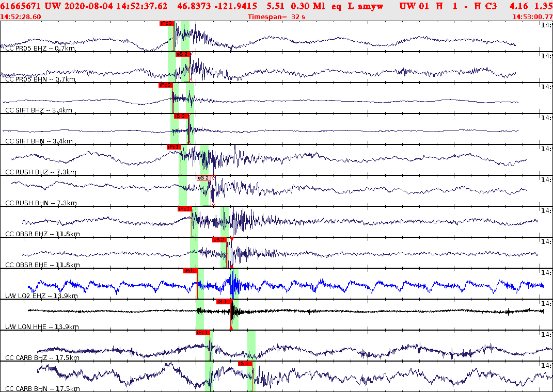Select the iPc0 pick flag on CC PR05 BHZ
This screenshot has width=553, height=392.
[165, 23]
